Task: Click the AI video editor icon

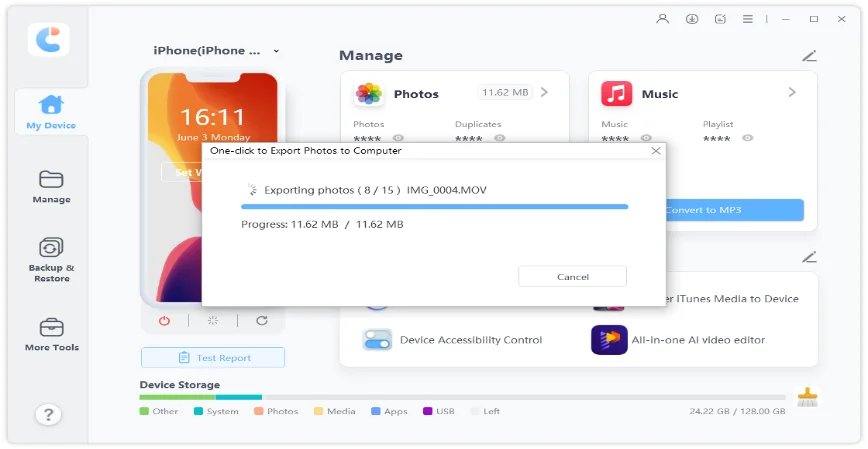Action: point(609,340)
